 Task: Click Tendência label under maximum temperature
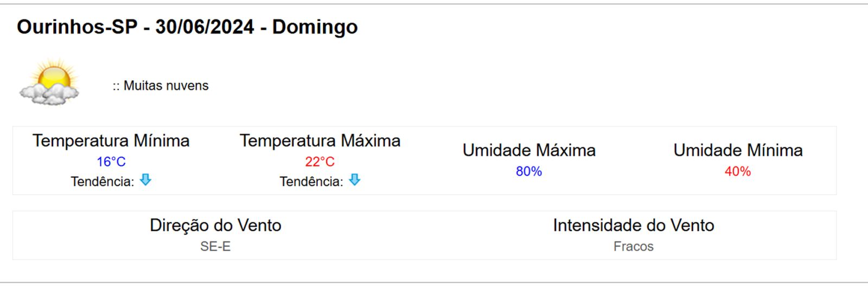point(311,182)
